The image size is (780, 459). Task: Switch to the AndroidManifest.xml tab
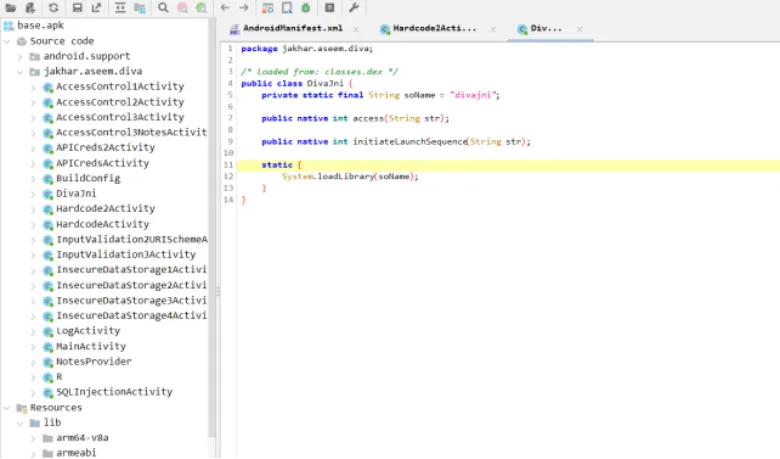coord(292,28)
